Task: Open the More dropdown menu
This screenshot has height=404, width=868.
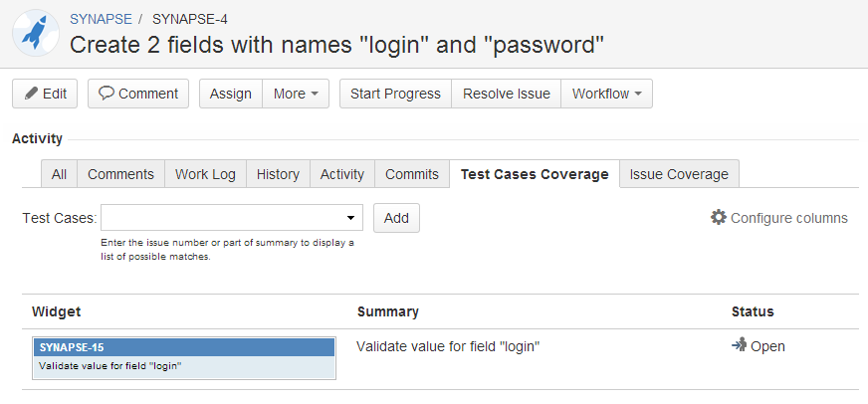Action: tap(295, 94)
